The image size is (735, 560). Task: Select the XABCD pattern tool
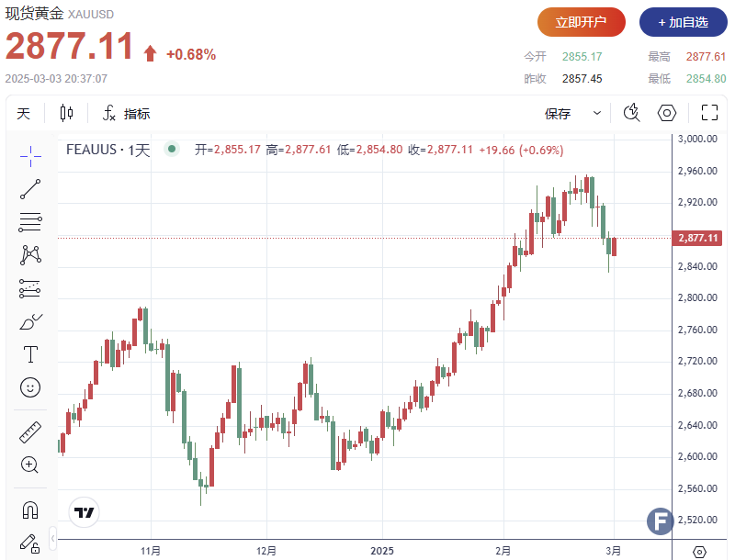tap(30, 254)
